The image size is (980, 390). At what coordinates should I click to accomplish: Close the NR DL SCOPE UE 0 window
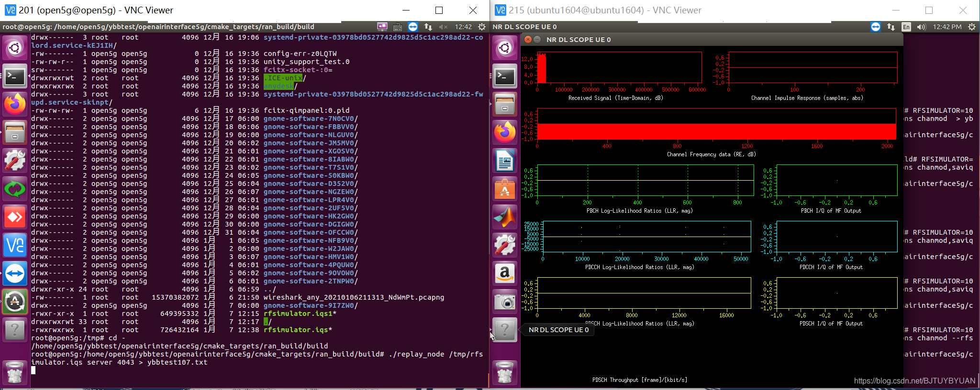click(528, 39)
